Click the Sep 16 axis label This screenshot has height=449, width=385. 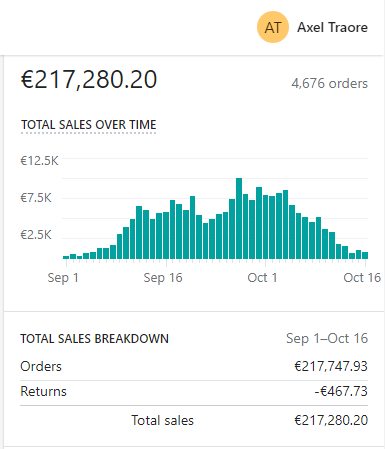pyautogui.click(x=163, y=278)
